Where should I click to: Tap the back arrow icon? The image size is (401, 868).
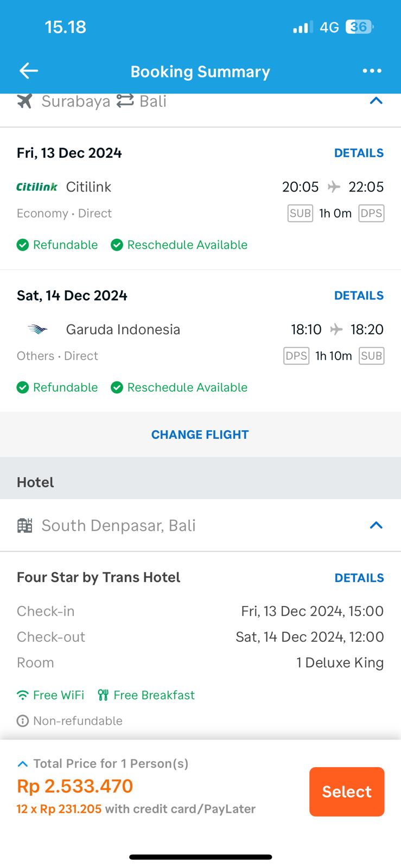coord(28,71)
